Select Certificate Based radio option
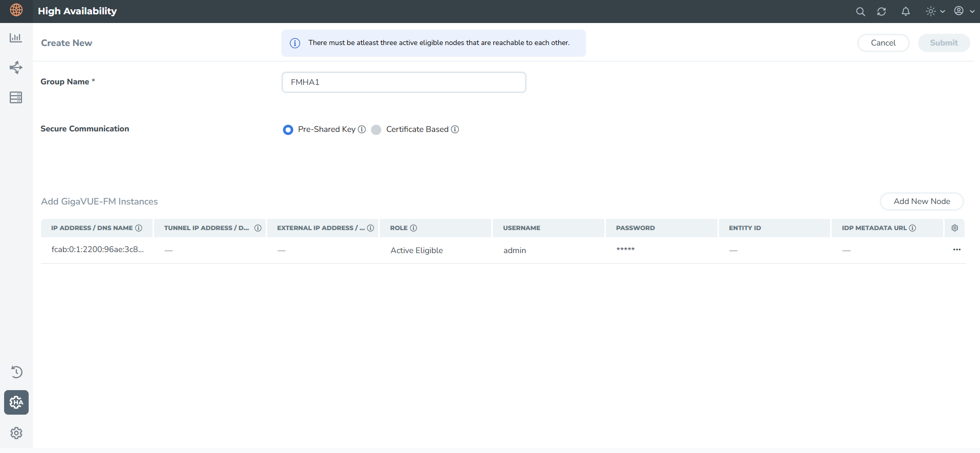This screenshot has width=980, height=453. (x=376, y=130)
